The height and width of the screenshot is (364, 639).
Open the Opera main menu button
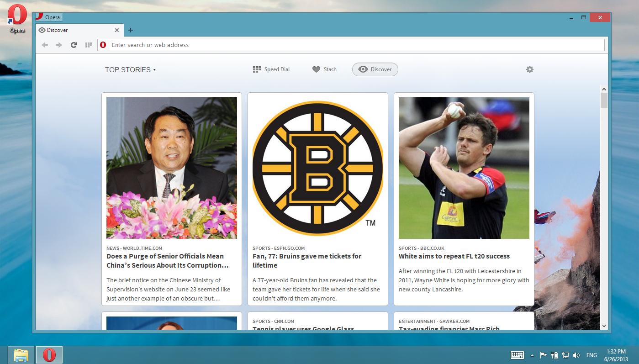[48, 17]
